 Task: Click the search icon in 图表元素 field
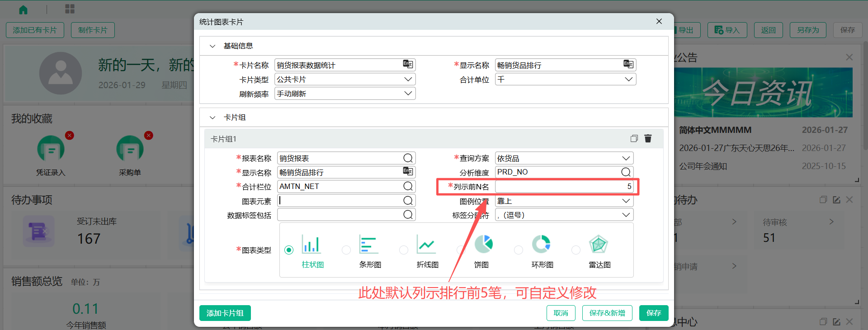click(x=408, y=200)
